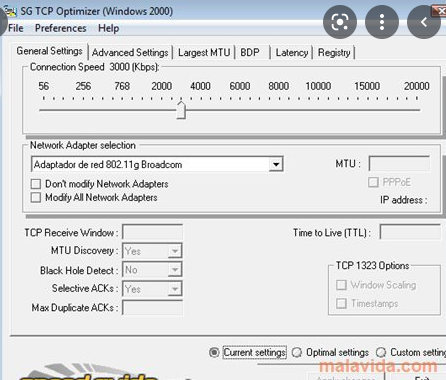Toggle the Window Scaling checkbox
Screen dimensions: 446x380
point(341,285)
